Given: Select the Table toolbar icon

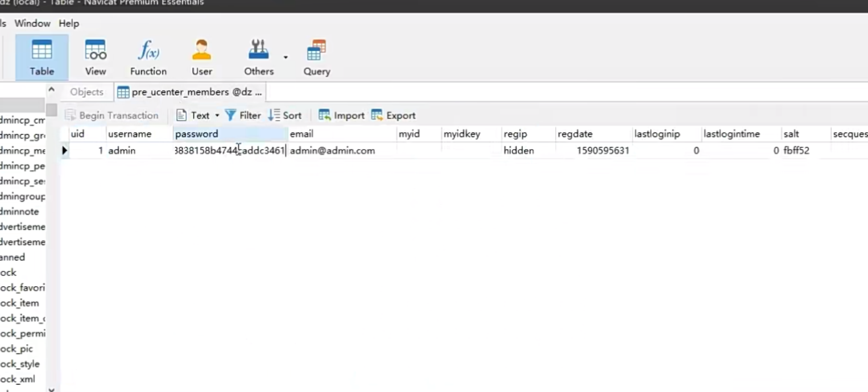Looking at the screenshot, I should click(x=42, y=57).
